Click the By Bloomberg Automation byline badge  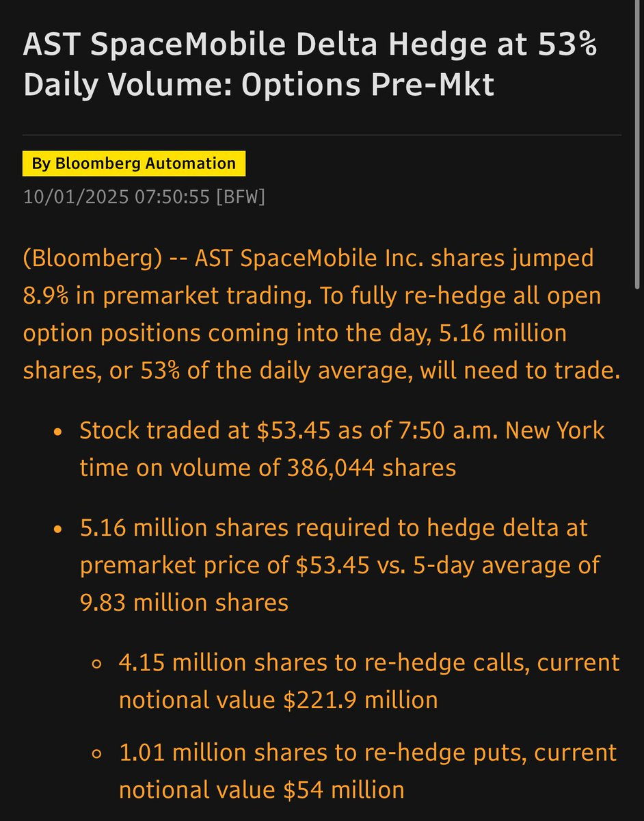(134, 164)
